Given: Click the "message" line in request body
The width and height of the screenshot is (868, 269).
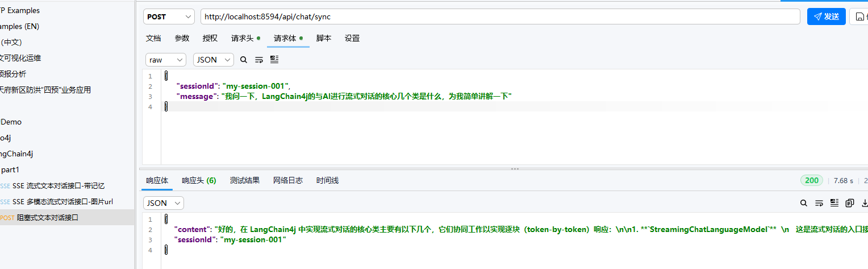Looking at the screenshot, I should pos(344,97).
